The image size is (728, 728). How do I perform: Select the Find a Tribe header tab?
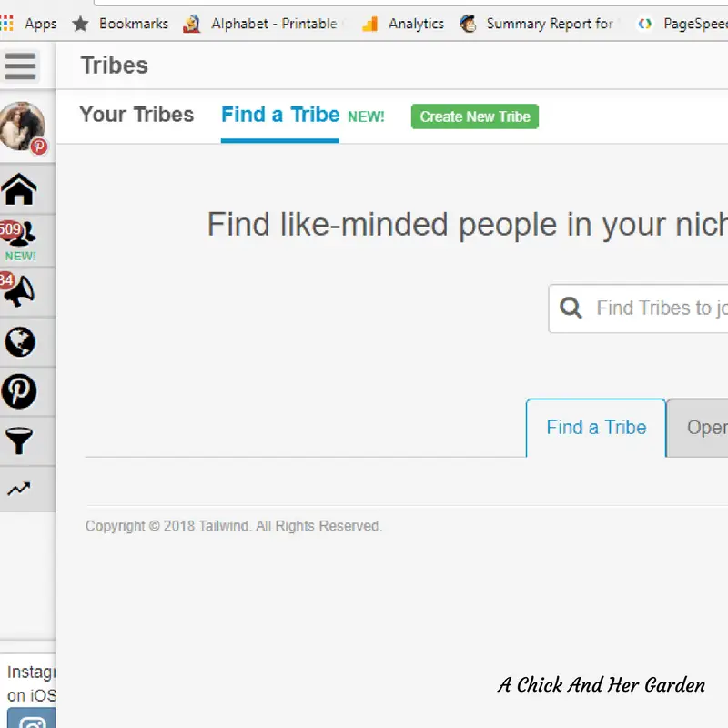point(280,115)
